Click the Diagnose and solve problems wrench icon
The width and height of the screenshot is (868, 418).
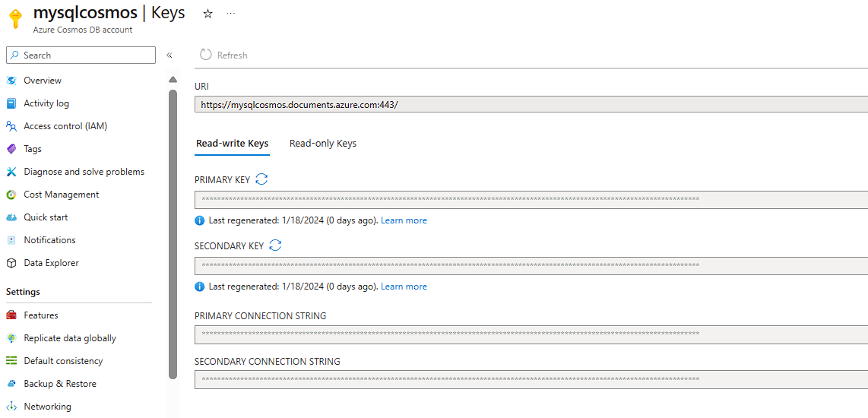coord(11,172)
